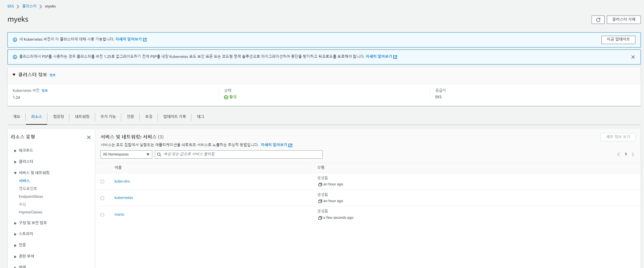Open the mario service link
The image size is (644, 268).
119,214
